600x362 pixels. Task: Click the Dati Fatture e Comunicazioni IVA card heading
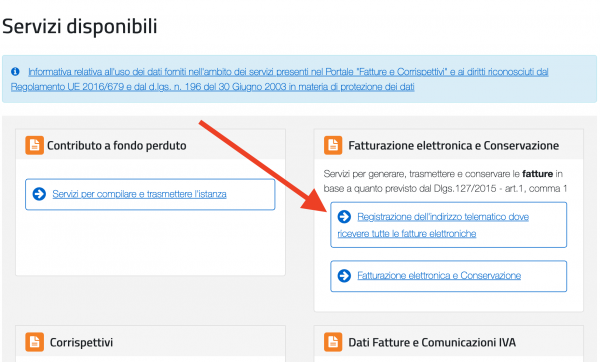[x=432, y=342]
